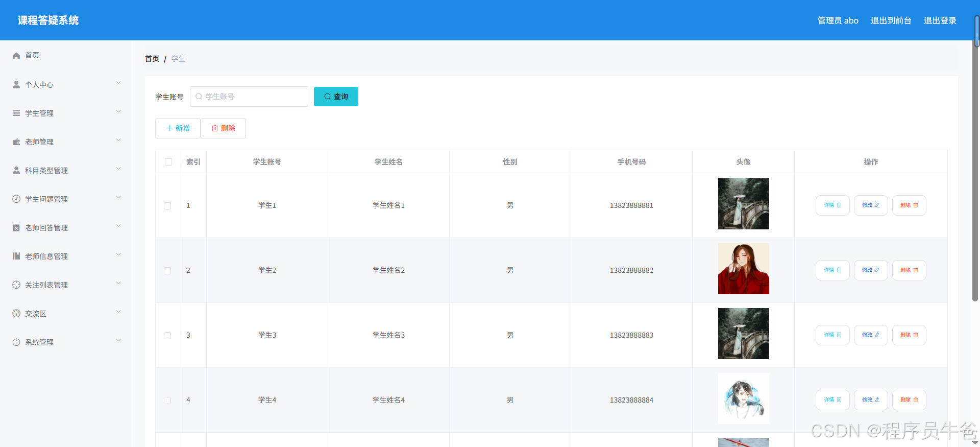Click 修改 for student 学生2
Image resolution: width=980 pixels, height=447 pixels.
click(871, 270)
